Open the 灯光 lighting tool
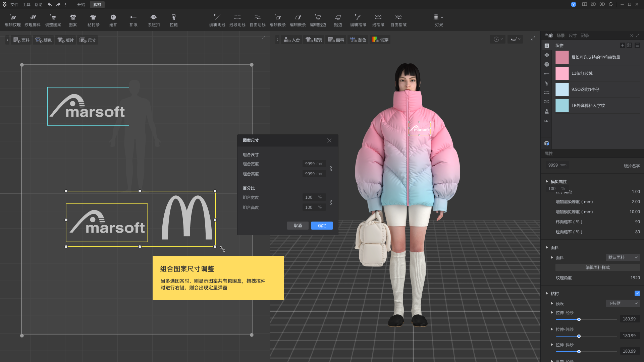 (436, 17)
